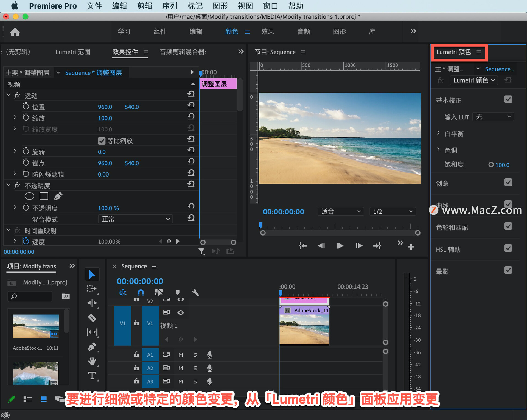The image size is (527, 420).
Task: Click the Home icon
Action: [15, 32]
